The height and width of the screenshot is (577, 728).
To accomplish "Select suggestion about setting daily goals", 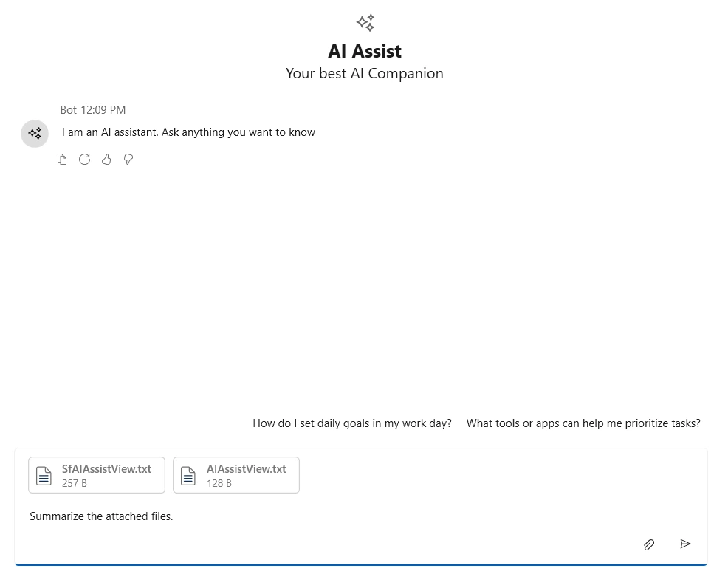I will [x=352, y=423].
